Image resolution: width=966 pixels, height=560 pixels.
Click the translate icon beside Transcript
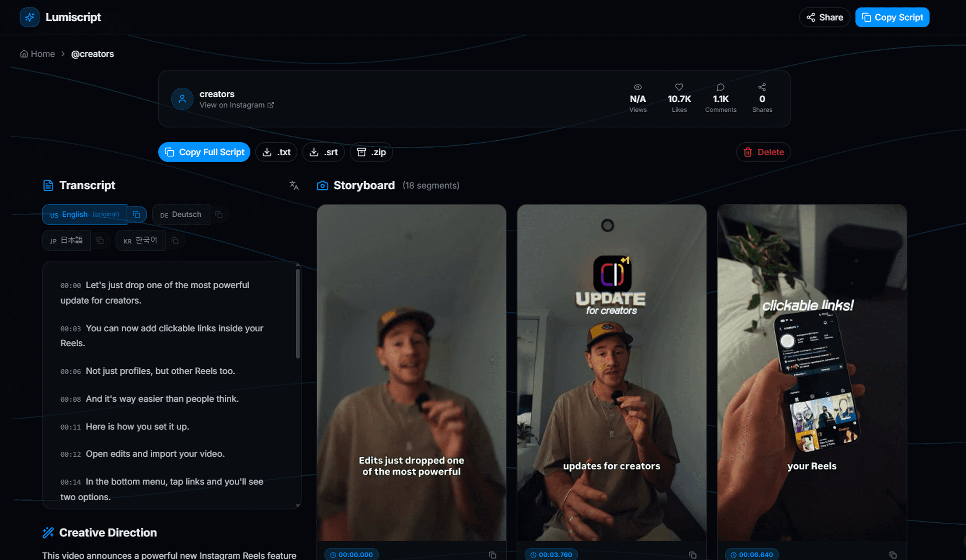click(x=294, y=186)
